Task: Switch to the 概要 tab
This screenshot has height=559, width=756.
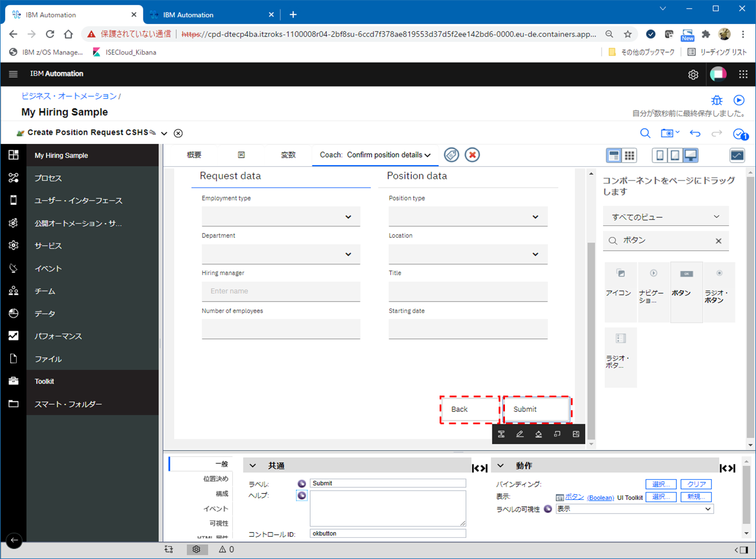Action: pyautogui.click(x=194, y=155)
